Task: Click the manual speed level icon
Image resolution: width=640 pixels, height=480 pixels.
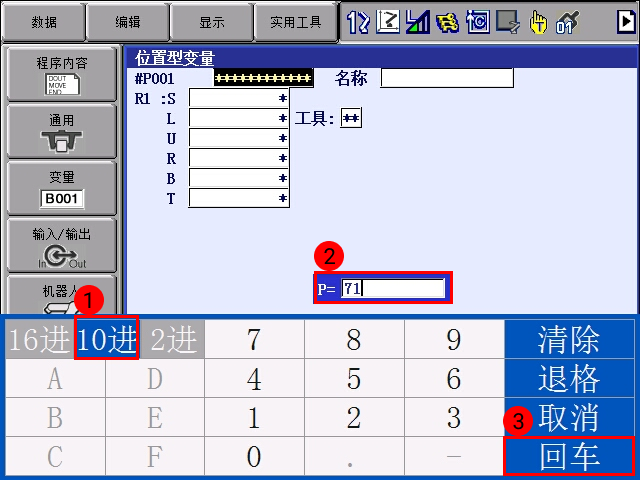Action: 418,22
